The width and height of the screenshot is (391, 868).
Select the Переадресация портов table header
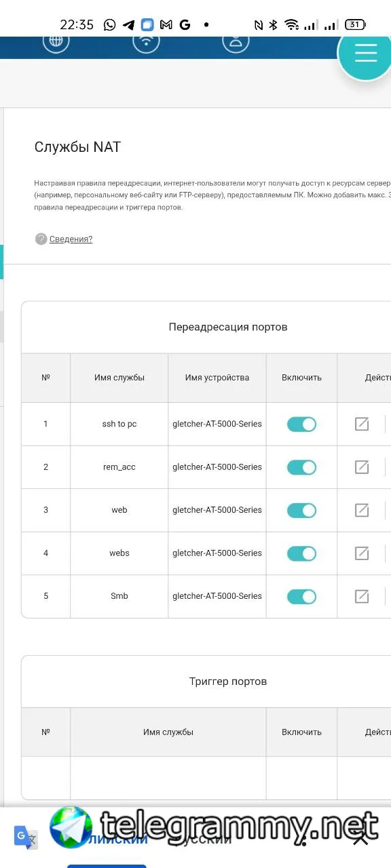[x=228, y=327]
